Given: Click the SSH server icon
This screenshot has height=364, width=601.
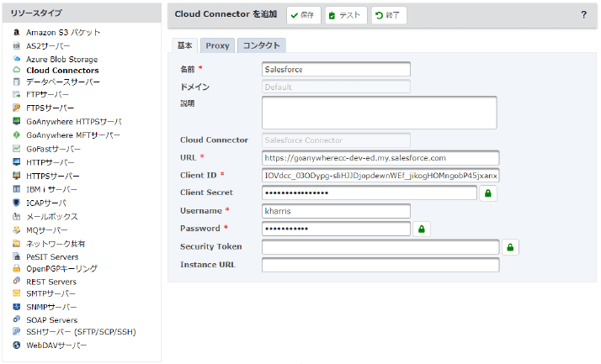Looking at the screenshot, I should (x=17, y=331).
